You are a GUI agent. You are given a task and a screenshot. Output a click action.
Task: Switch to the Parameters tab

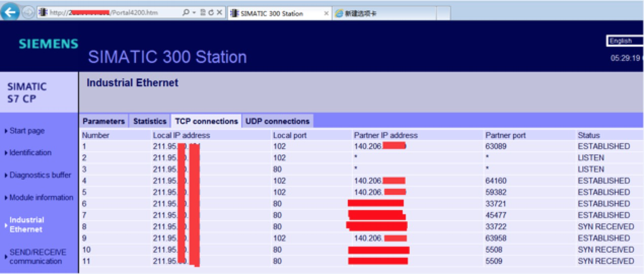103,121
